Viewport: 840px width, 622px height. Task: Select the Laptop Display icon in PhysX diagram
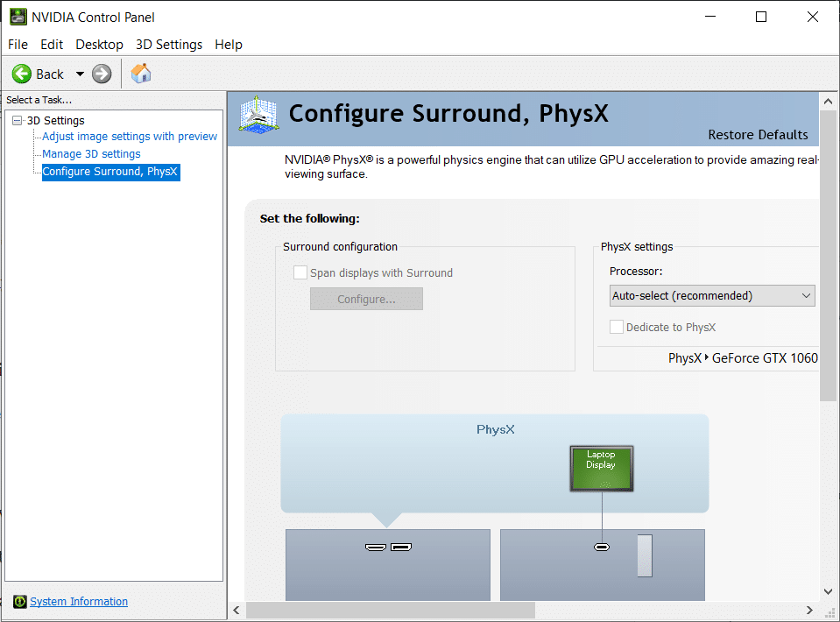click(601, 467)
